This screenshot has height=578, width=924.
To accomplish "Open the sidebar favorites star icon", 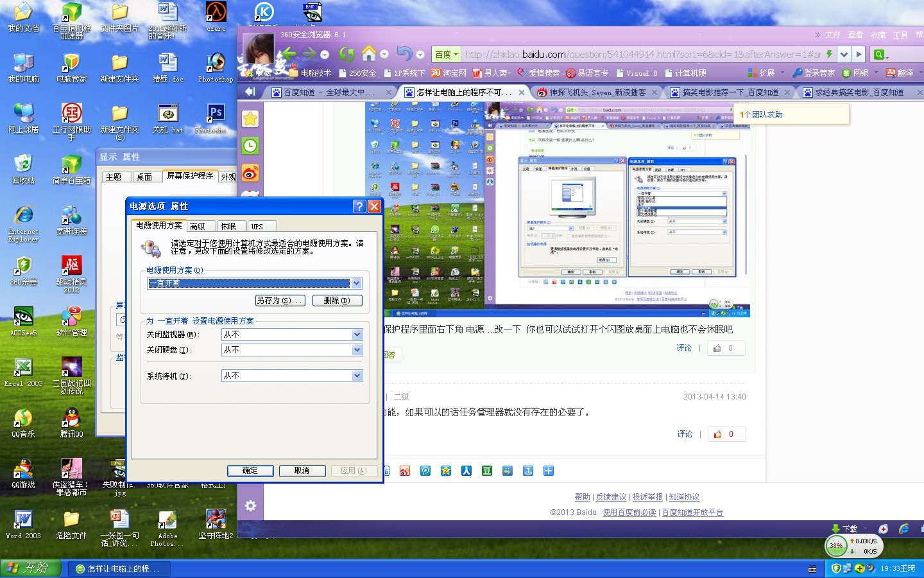I will click(x=250, y=119).
